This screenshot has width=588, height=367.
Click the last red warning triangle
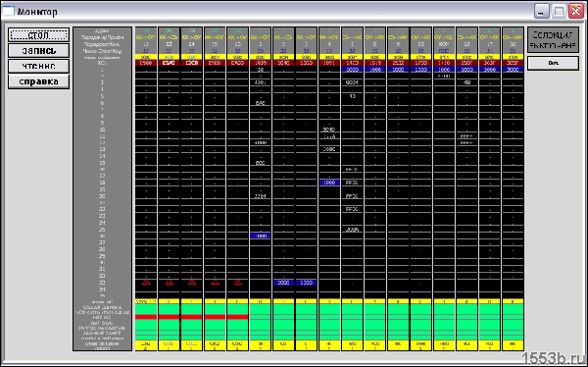[x=238, y=282]
